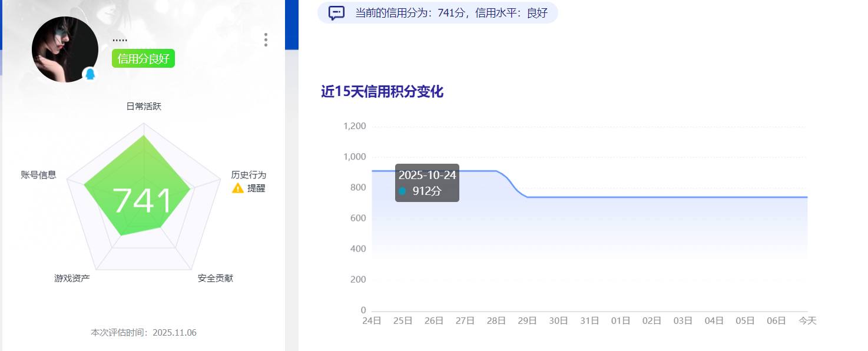Screen dimensions: 868x351
Task: Click the 741 score in radar chart
Action: [x=142, y=201]
